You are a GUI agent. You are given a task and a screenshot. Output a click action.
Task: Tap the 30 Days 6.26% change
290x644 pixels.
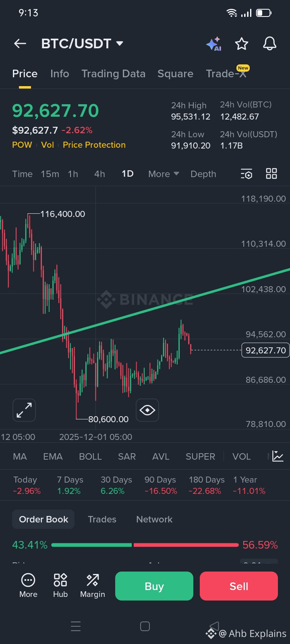point(116,485)
